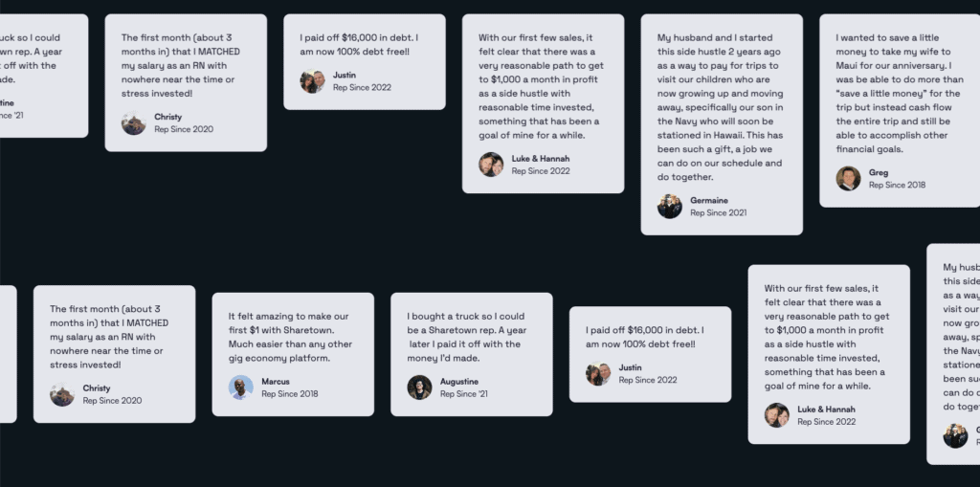This screenshot has width=980, height=487.
Task: Click "Rep Since 2018" under Greg's name
Action: point(897,185)
